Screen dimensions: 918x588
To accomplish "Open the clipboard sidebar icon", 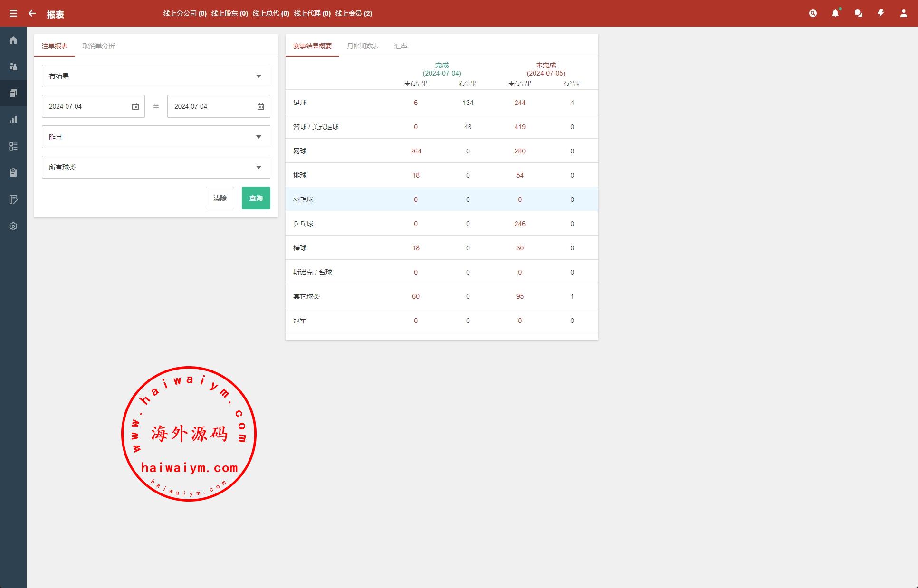I will click(x=13, y=173).
